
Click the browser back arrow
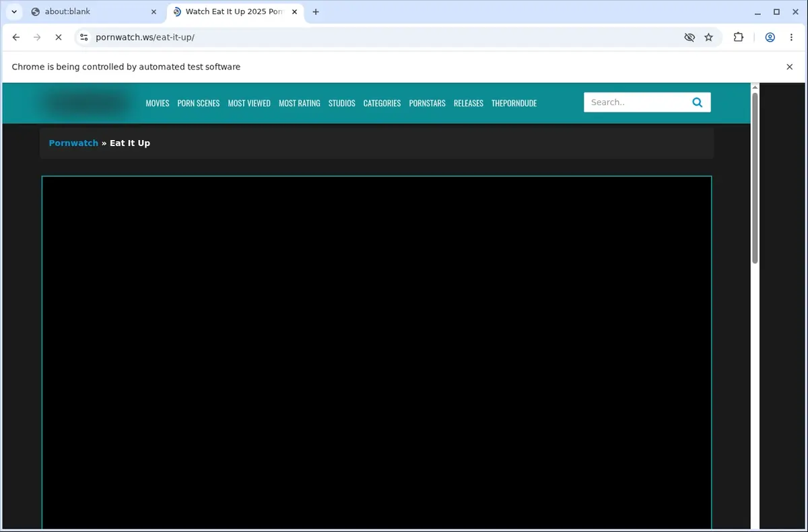point(16,38)
